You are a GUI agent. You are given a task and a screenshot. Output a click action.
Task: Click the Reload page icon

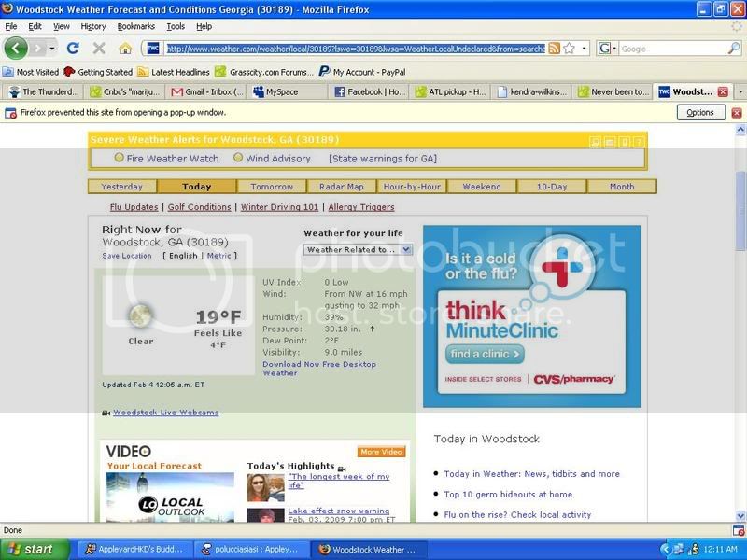point(73,49)
